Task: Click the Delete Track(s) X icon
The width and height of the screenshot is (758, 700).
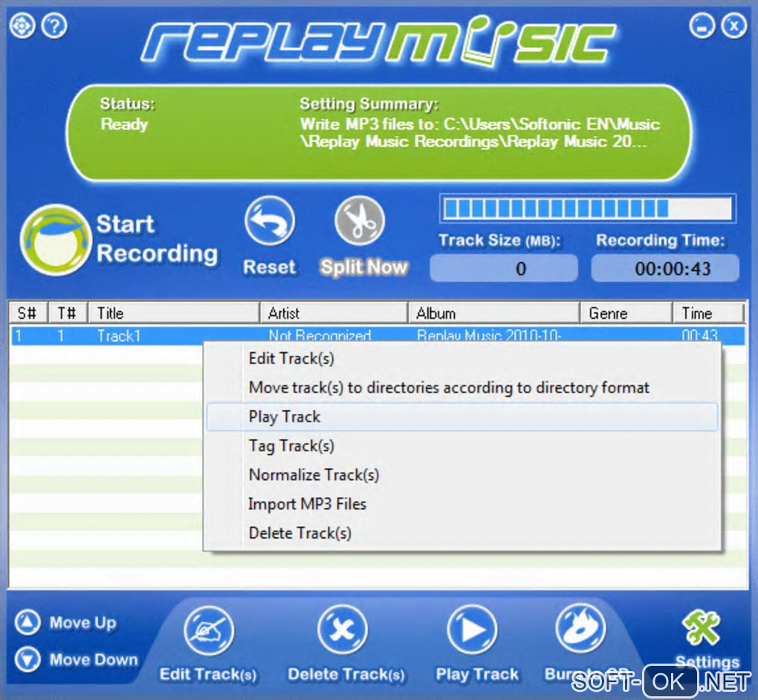Action: [343, 630]
